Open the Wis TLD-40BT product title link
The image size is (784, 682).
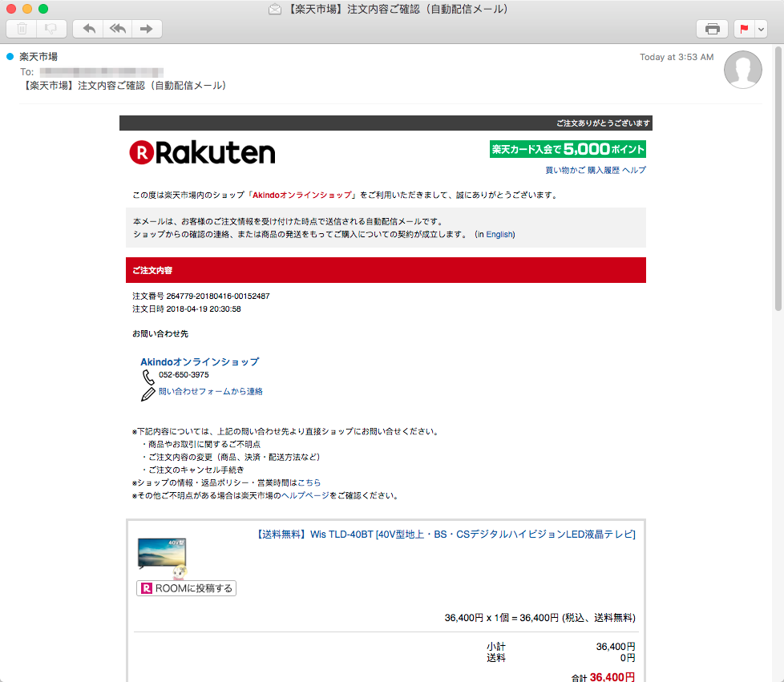coord(446,535)
